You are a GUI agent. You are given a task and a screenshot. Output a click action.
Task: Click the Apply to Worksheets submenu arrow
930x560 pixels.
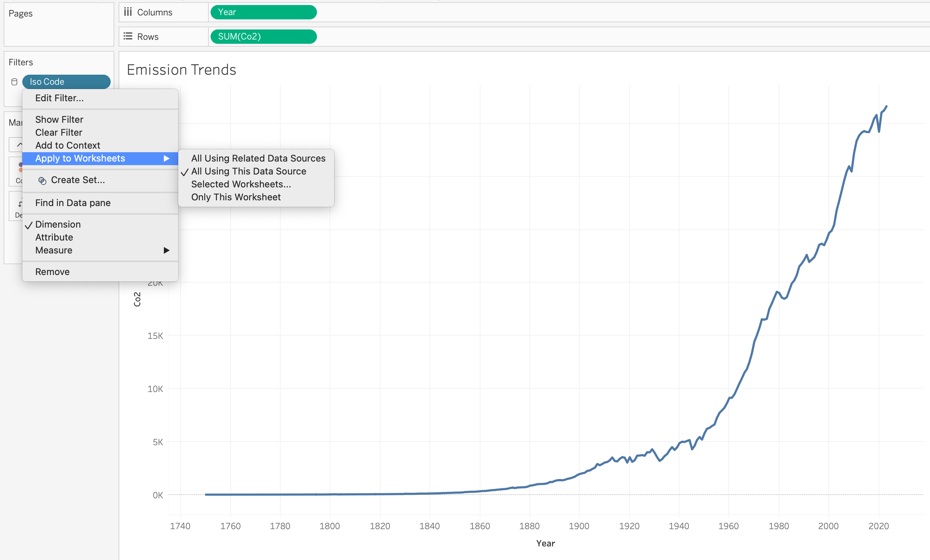click(166, 158)
